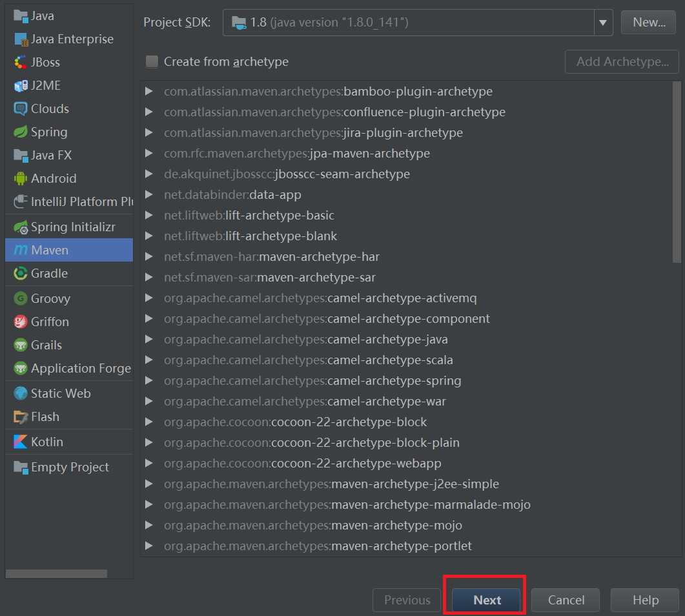The height and width of the screenshot is (616, 685).
Task: Select Android project type label
Action: click(x=54, y=178)
